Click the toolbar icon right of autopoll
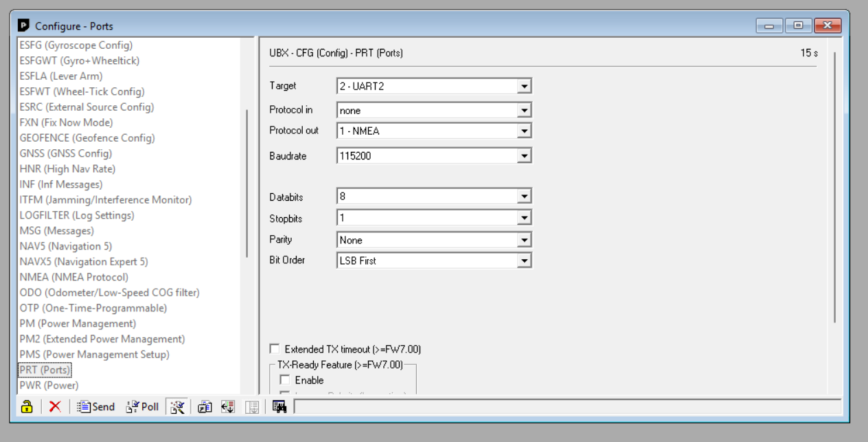 205,407
